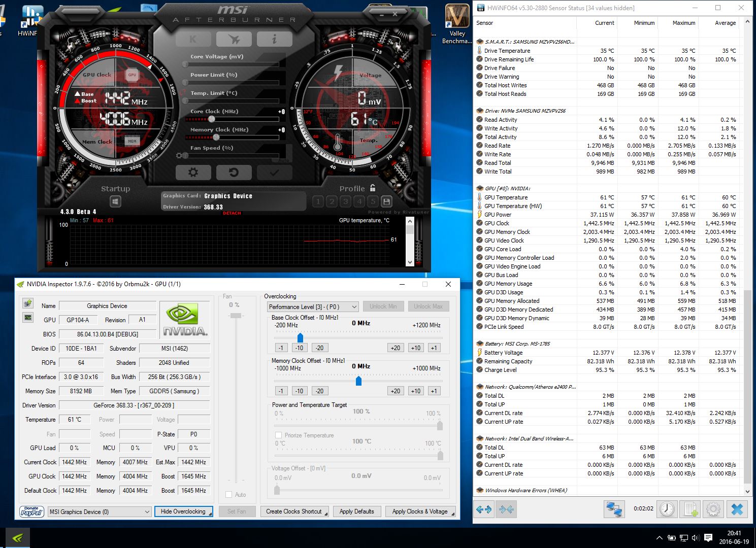The height and width of the screenshot is (548, 756).
Task: Apply settings with Afterburner checkmark button
Action: pos(274,173)
